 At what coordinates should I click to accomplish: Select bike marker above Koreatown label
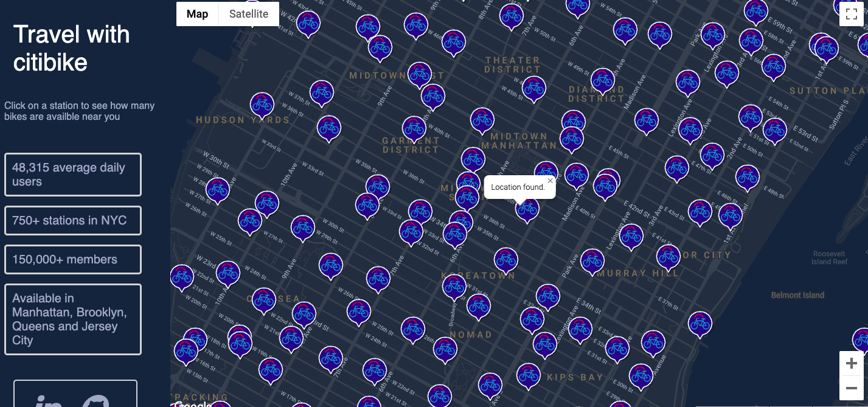click(x=505, y=260)
